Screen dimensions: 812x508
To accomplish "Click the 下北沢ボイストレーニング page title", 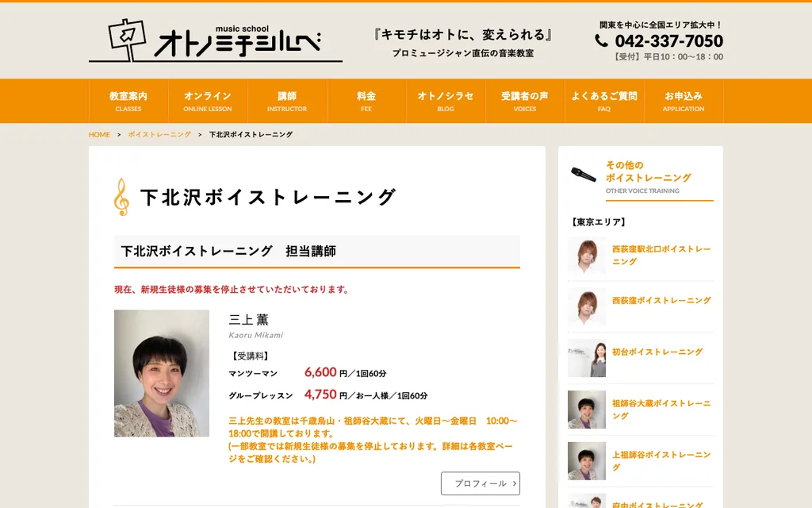I will coord(268,197).
